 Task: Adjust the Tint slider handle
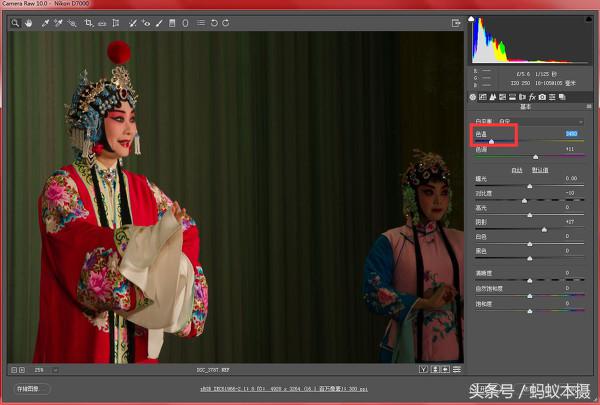click(536, 157)
